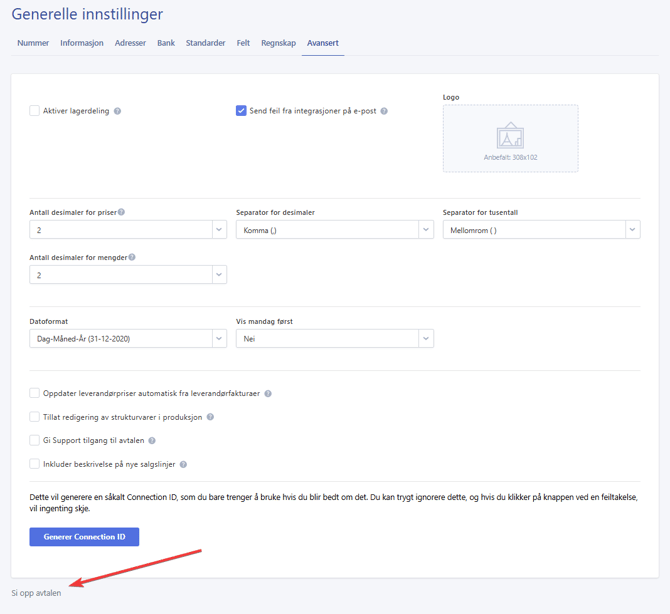Switch to the Regnskap tab

point(278,43)
